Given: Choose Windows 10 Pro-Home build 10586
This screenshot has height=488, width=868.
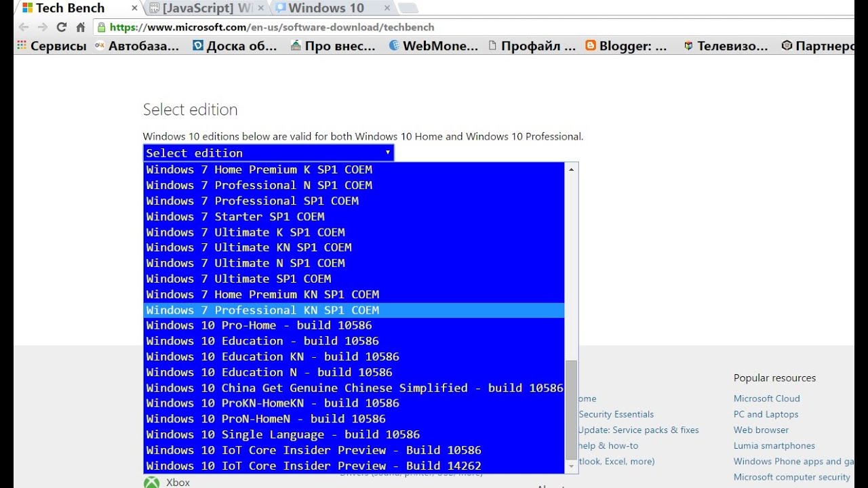Looking at the screenshot, I should pos(354,325).
